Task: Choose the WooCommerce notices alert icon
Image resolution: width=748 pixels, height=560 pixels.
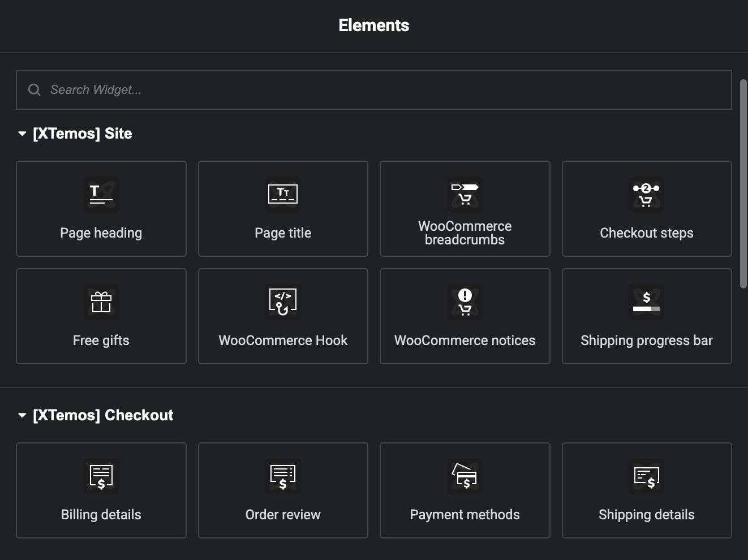Action: [x=465, y=302]
